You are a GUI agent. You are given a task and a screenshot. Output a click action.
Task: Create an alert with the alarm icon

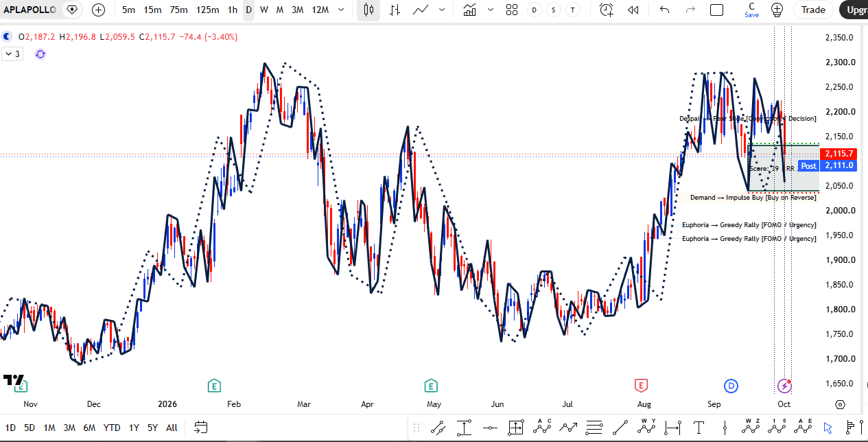pos(606,10)
